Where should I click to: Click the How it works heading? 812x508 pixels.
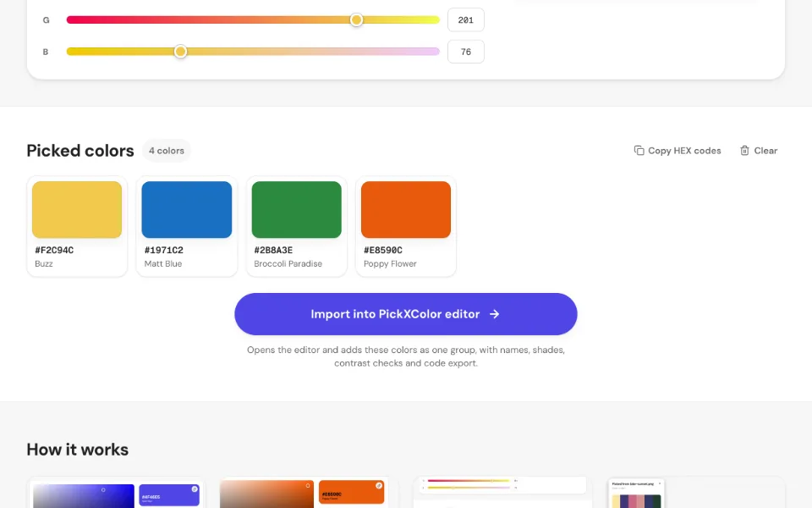78,450
